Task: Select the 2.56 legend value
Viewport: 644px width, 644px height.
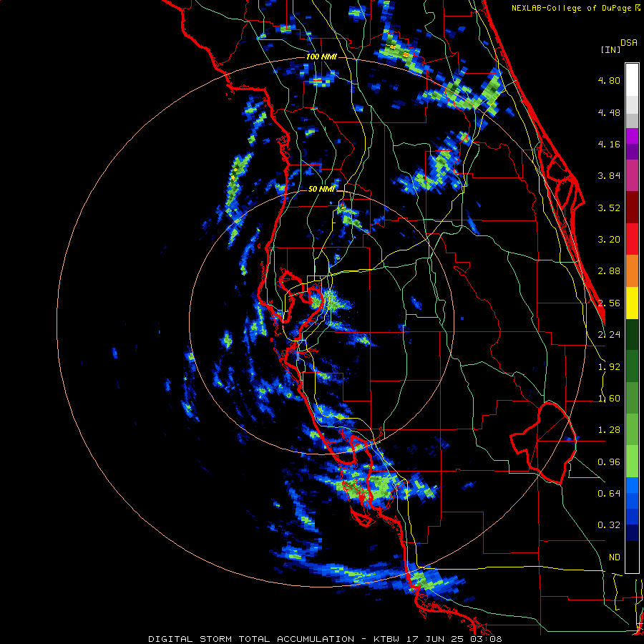Action: click(609, 303)
